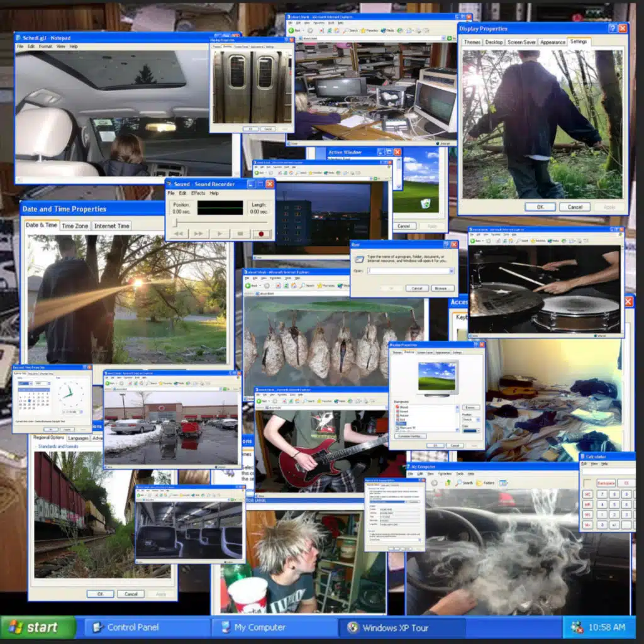Expand the Position dropdown in the Desktop-tab Display Properties

click(x=478, y=419)
